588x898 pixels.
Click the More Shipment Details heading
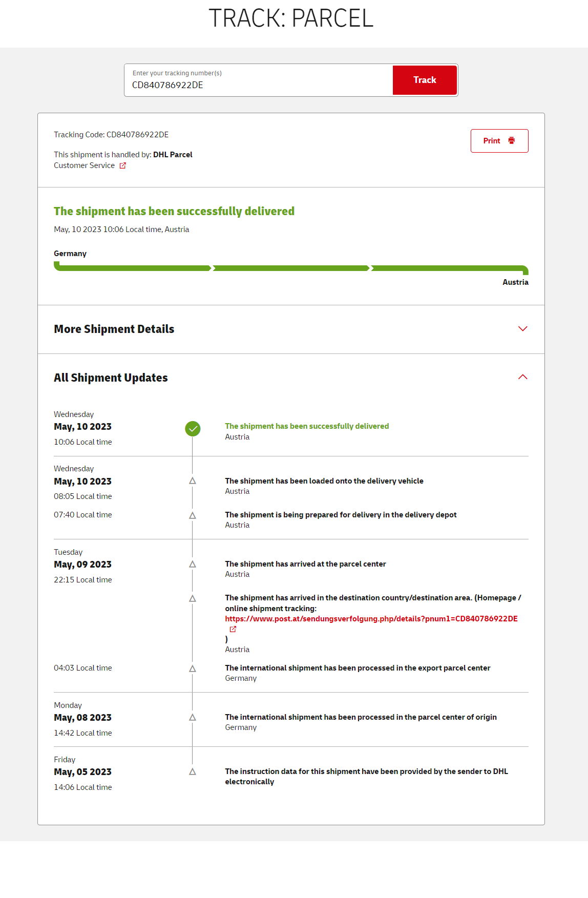click(114, 329)
